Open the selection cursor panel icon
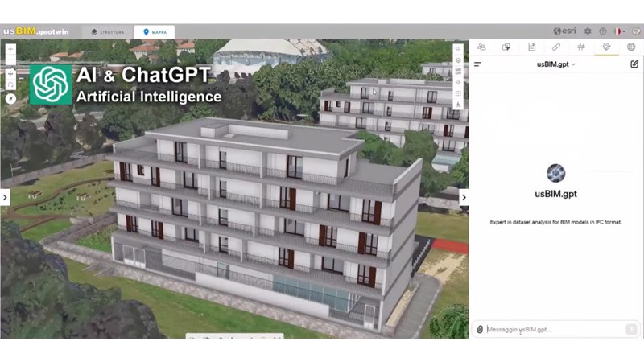644x362 pixels. 506,47
